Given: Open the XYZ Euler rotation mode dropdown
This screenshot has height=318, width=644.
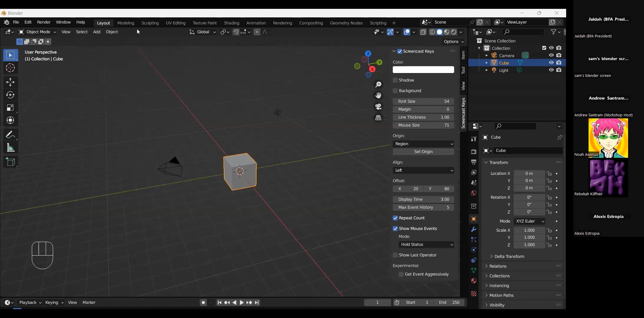Looking at the screenshot, I should (x=530, y=221).
